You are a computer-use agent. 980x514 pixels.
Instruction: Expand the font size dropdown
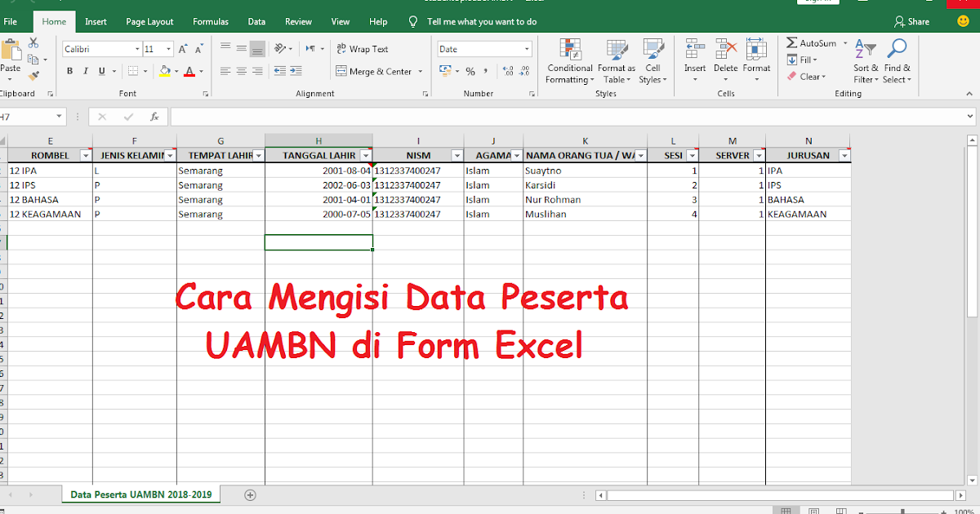click(167, 48)
